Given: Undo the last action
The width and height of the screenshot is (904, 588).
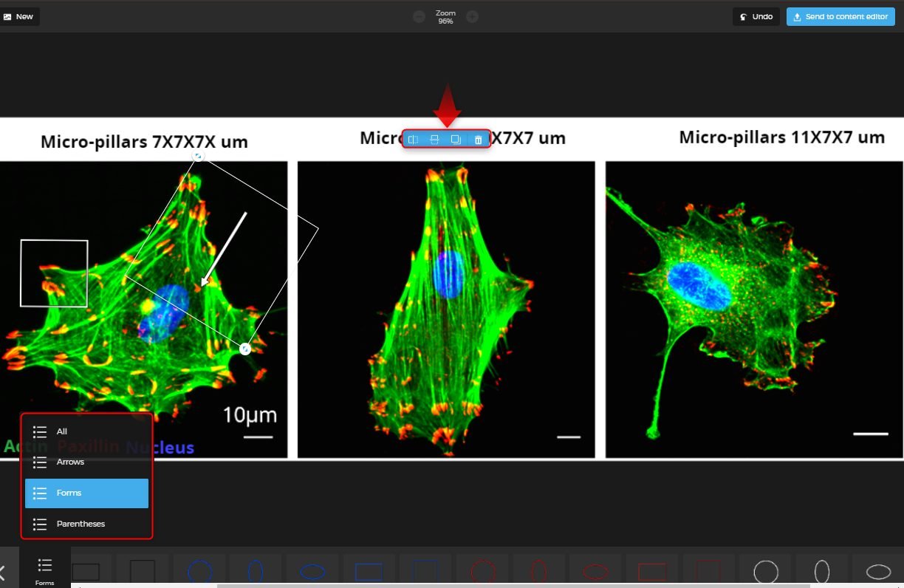Looking at the screenshot, I should 756,16.
